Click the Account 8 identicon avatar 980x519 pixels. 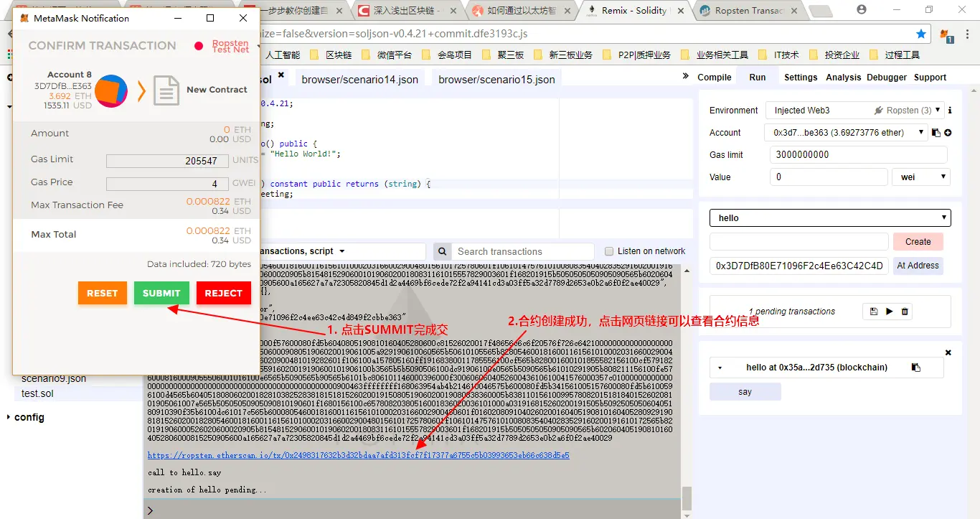(111, 90)
